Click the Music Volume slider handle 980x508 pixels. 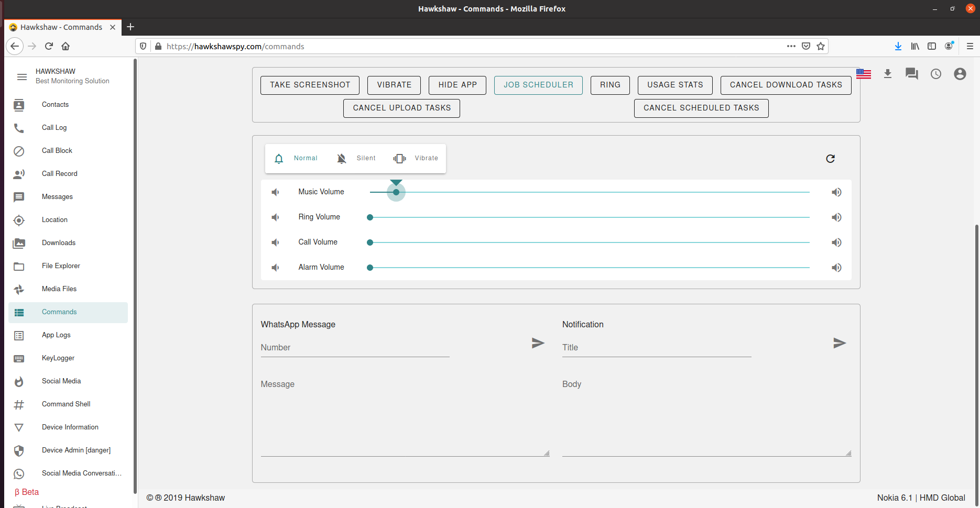396,192
